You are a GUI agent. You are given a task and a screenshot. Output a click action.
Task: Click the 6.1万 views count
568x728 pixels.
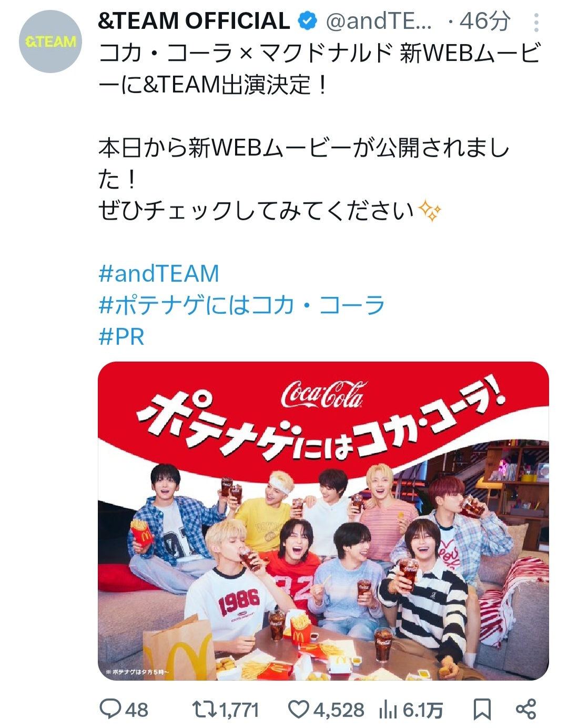pyautogui.click(x=423, y=710)
